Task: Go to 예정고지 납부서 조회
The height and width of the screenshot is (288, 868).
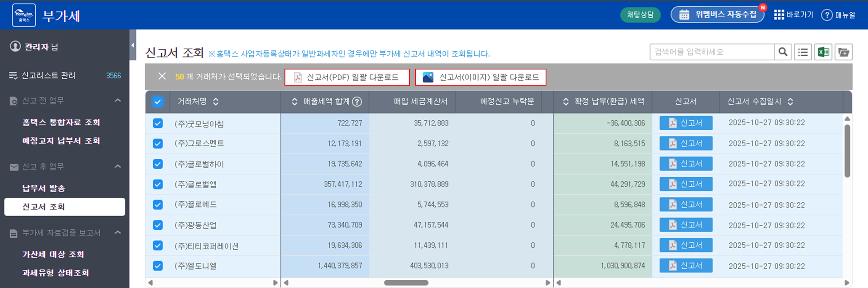Action: [61, 141]
